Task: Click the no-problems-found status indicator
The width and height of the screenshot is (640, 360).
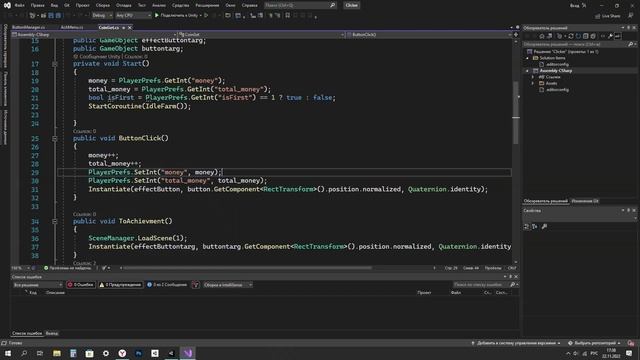Action: click(67, 268)
